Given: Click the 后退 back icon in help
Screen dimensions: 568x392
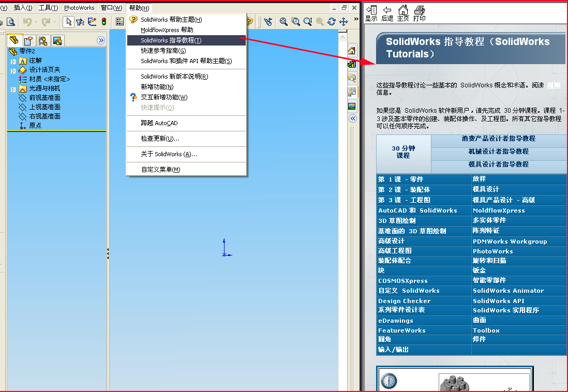Looking at the screenshot, I should tap(387, 13).
